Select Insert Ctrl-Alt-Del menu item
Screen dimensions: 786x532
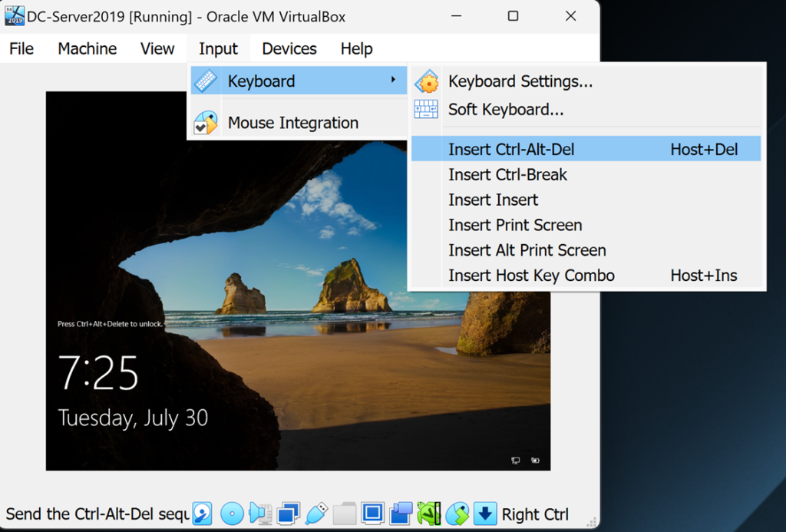pos(511,150)
